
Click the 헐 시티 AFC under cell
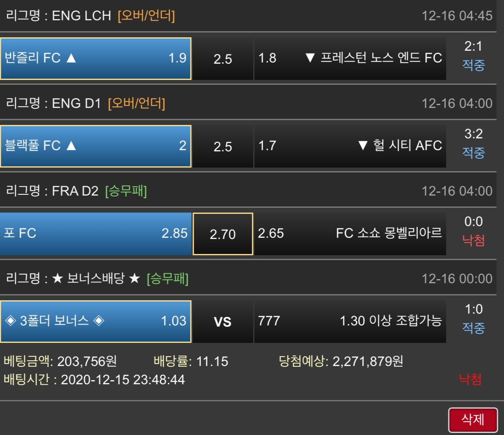(350, 146)
